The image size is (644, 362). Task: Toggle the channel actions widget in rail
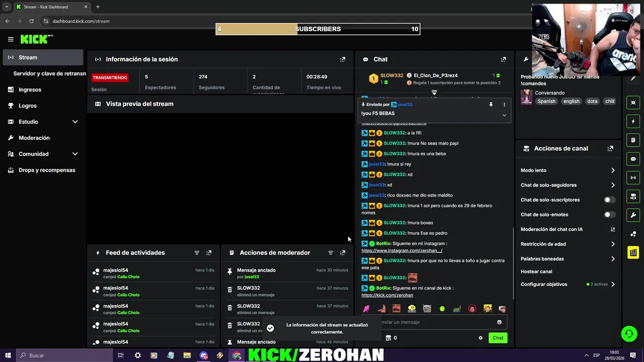633,196
